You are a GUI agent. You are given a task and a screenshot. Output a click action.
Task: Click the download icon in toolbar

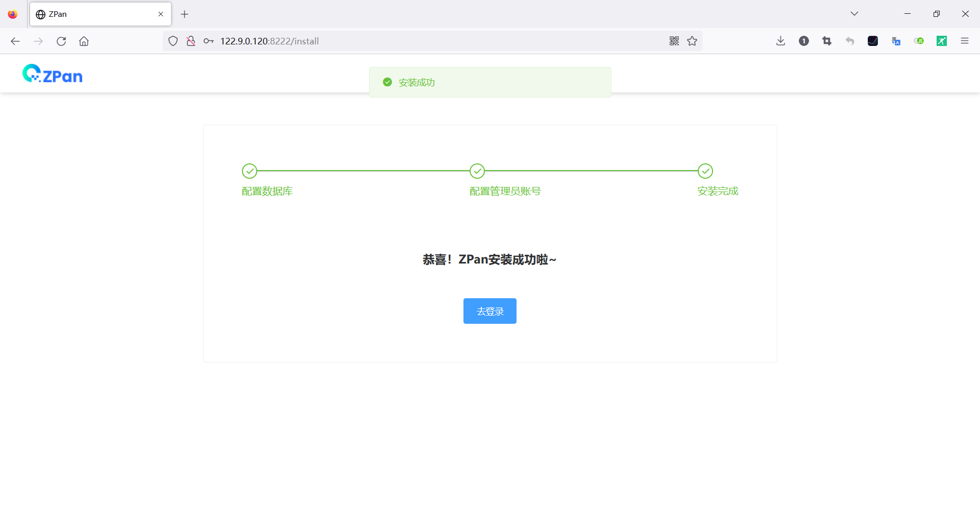pyautogui.click(x=780, y=41)
